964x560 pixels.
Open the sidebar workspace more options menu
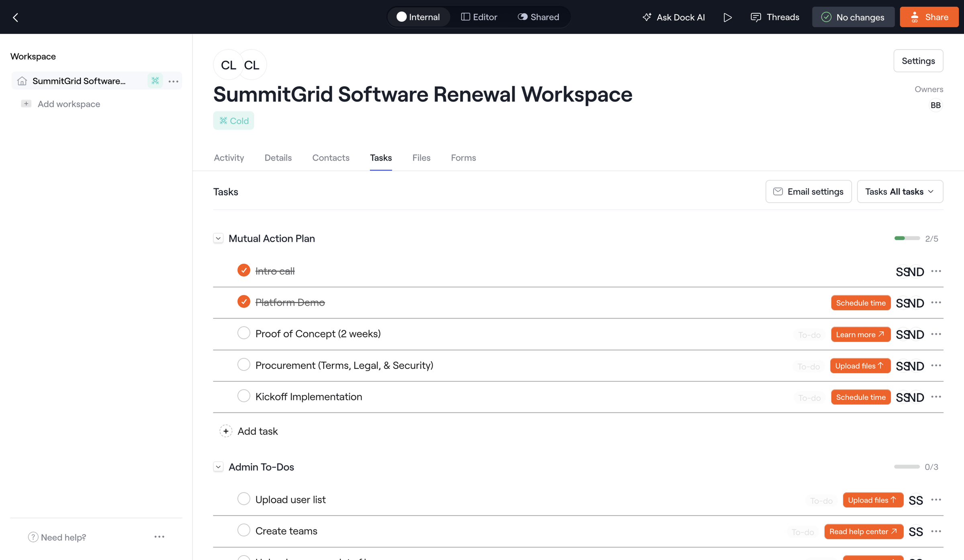(174, 81)
